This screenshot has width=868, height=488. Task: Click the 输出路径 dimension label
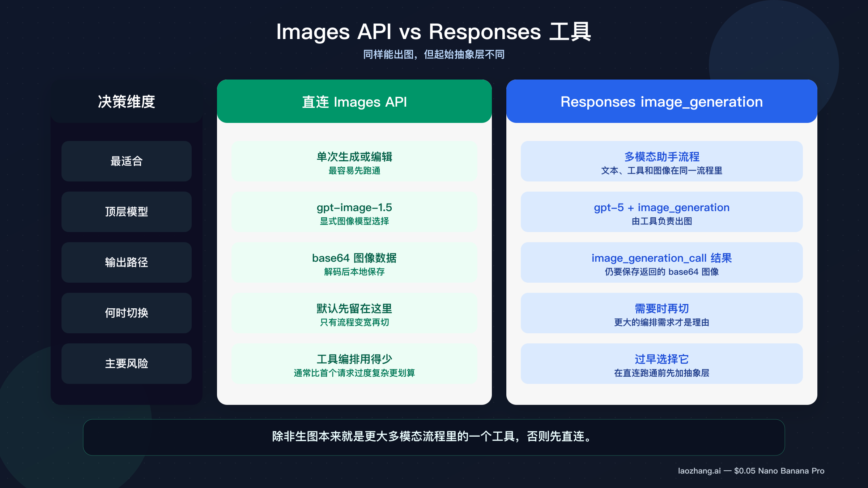coord(126,263)
